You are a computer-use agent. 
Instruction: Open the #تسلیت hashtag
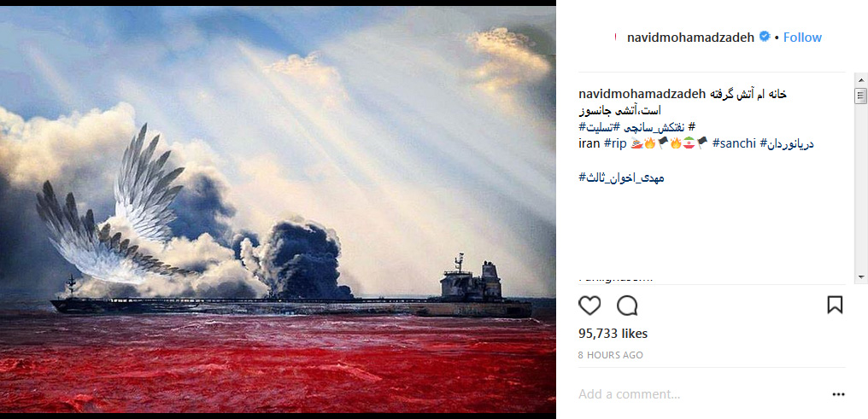click(x=629, y=128)
